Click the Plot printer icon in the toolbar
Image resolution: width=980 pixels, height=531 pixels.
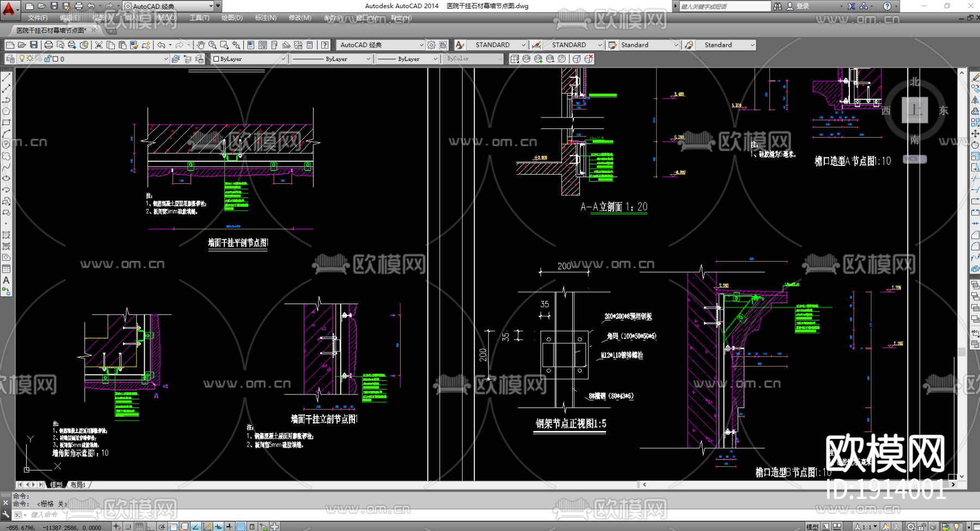pyautogui.click(x=48, y=45)
